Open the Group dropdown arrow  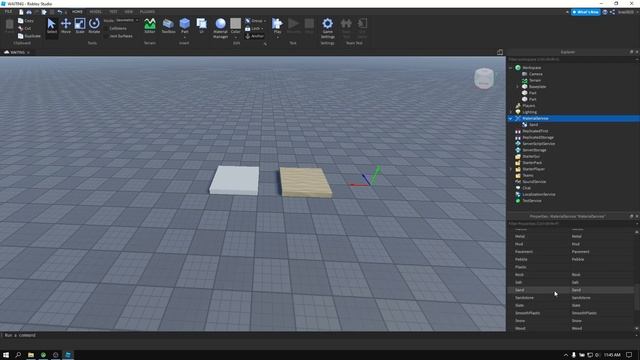click(264, 21)
